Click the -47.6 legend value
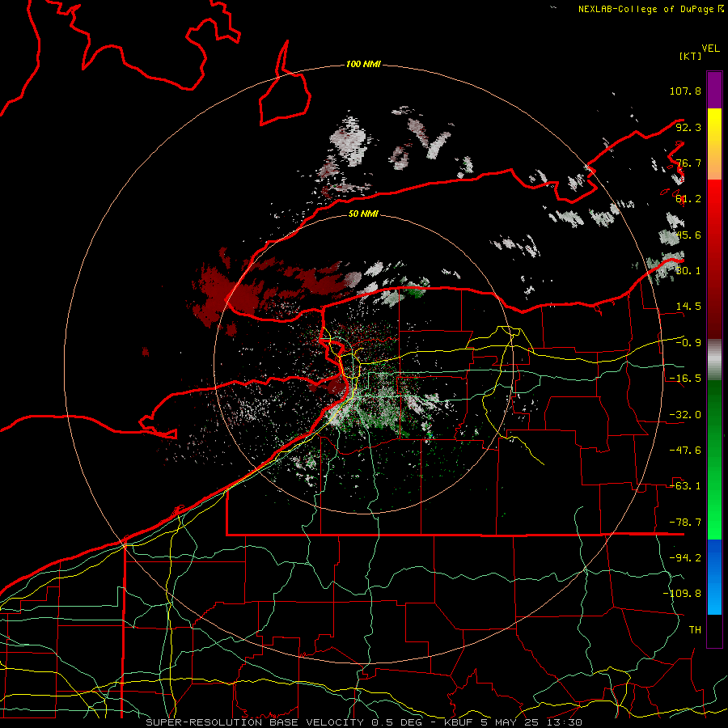Screen dimensions: 728x728 coord(685,451)
